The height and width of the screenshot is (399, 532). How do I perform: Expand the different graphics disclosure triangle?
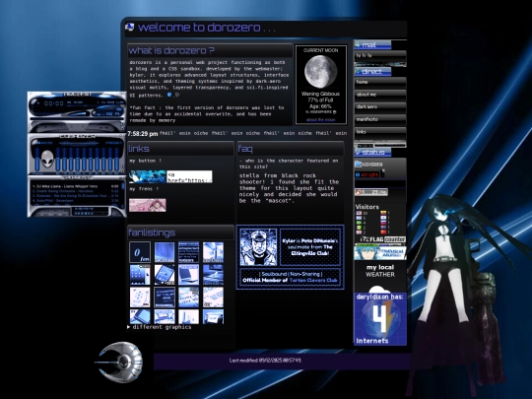(x=129, y=327)
